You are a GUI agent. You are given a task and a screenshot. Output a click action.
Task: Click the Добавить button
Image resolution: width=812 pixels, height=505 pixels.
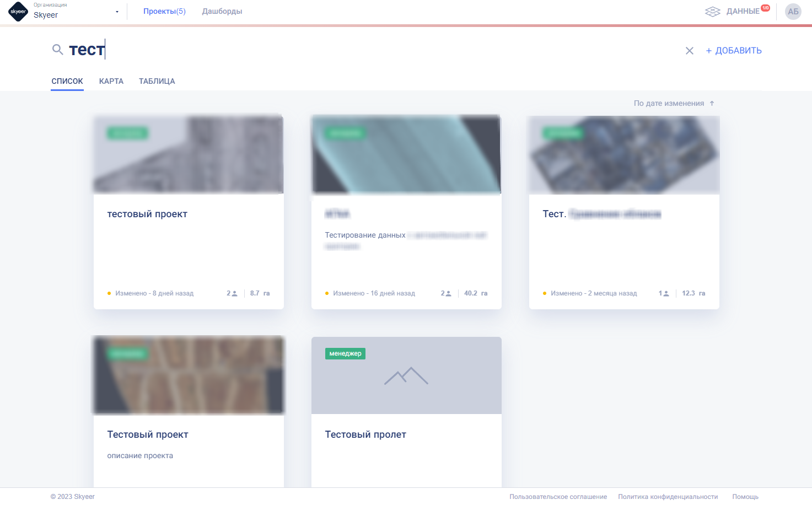click(x=733, y=51)
